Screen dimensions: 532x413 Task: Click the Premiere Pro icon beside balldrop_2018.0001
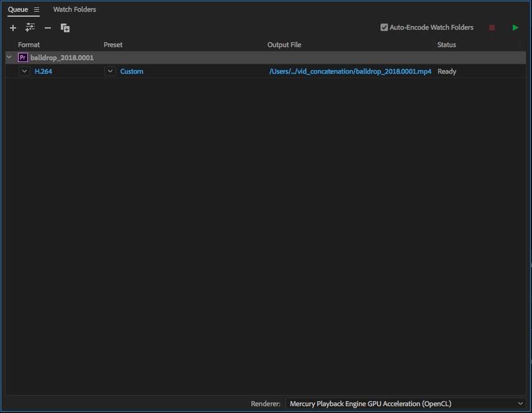(23, 58)
